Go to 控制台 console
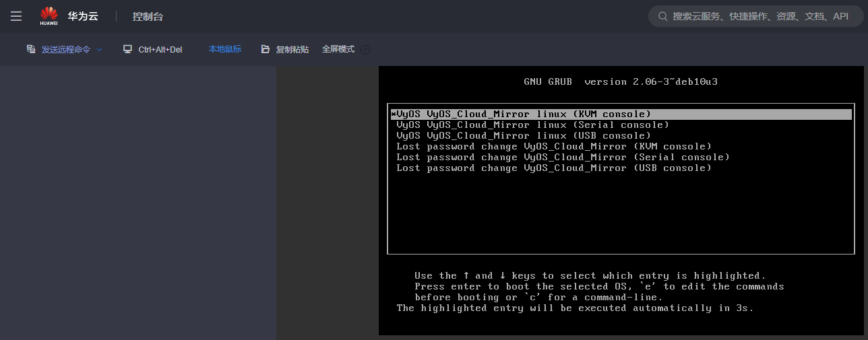This screenshot has width=868, height=340. (148, 16)
